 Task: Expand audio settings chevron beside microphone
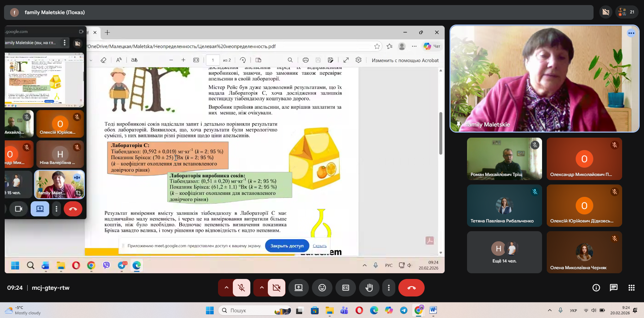coord(226,288)
